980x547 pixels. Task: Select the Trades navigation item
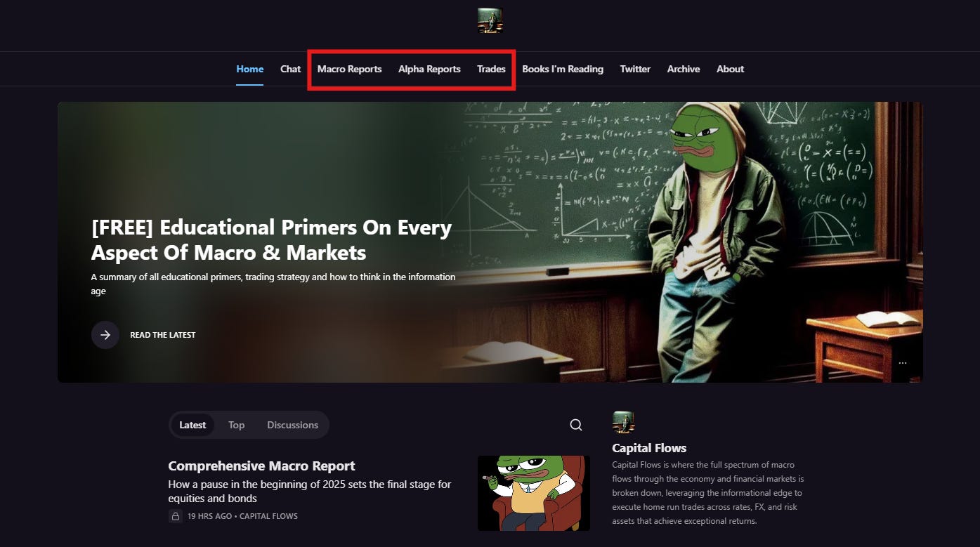(x=491, y=69)
